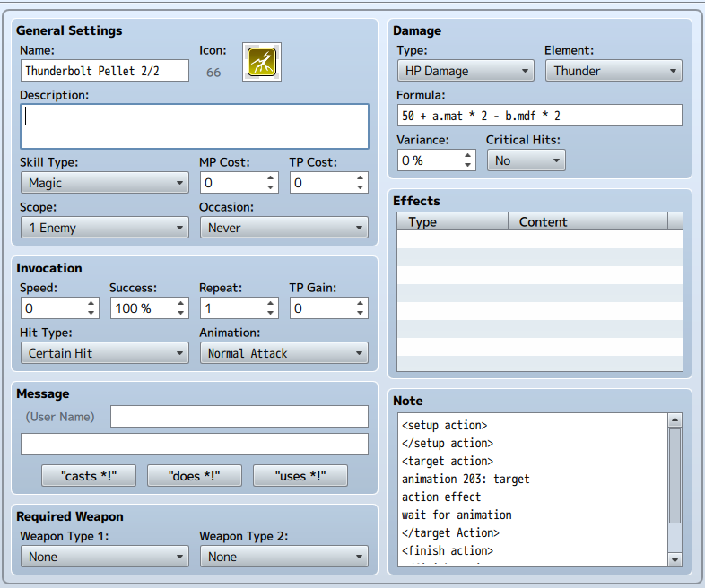Image resolution: width=705 pixels, height=588 pixels.
Task: Decrease Success percentage with the down arrow
Action: (x=181, y=313)
